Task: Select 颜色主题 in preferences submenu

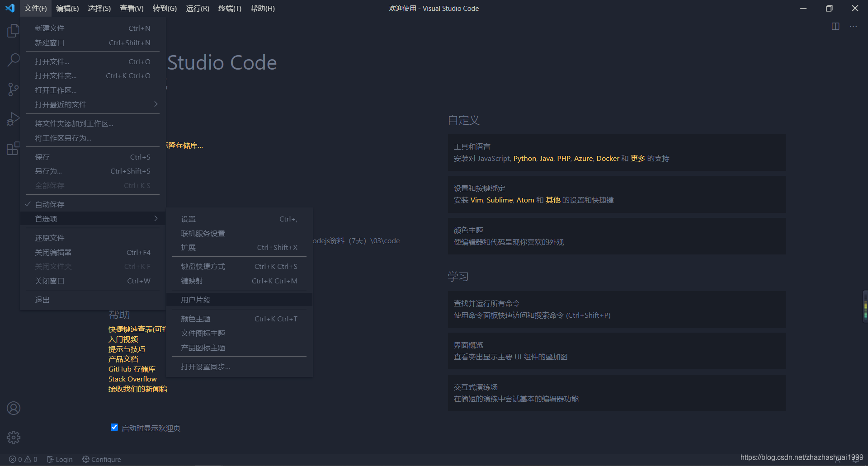Action: pos(239,319)
